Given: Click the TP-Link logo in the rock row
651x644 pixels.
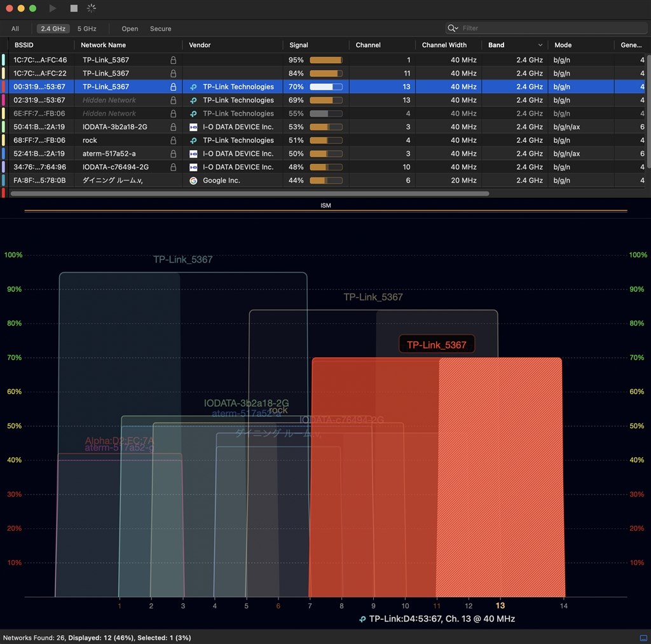Looking at the screenshot, I should 193,140.
